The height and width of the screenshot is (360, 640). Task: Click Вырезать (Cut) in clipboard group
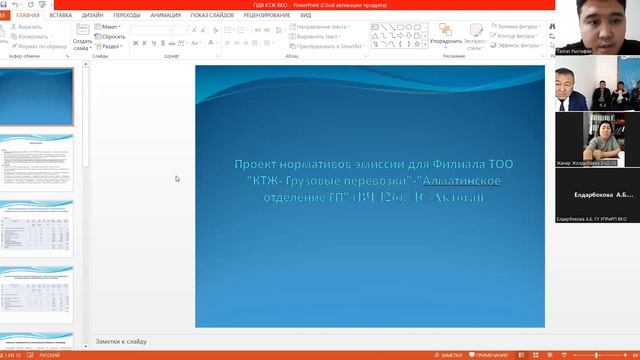click(27, 27)
